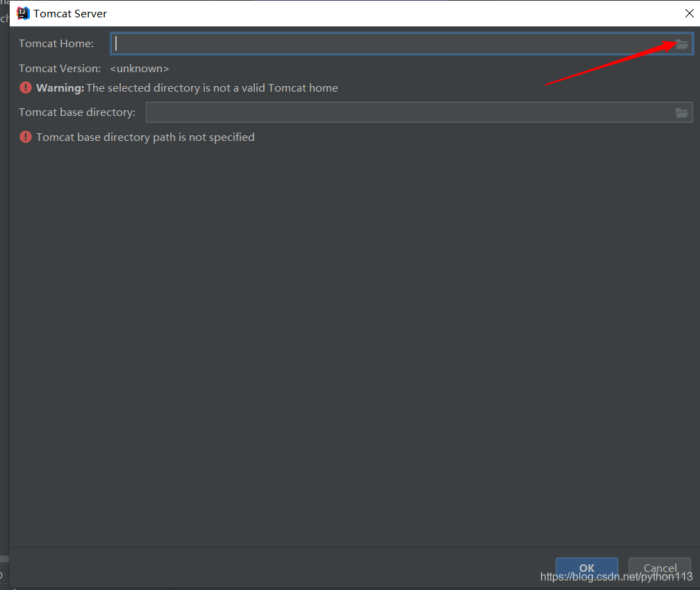700x590 pixels.
Task: Focus the Tomcat Home path field
Action: (402, 44)
